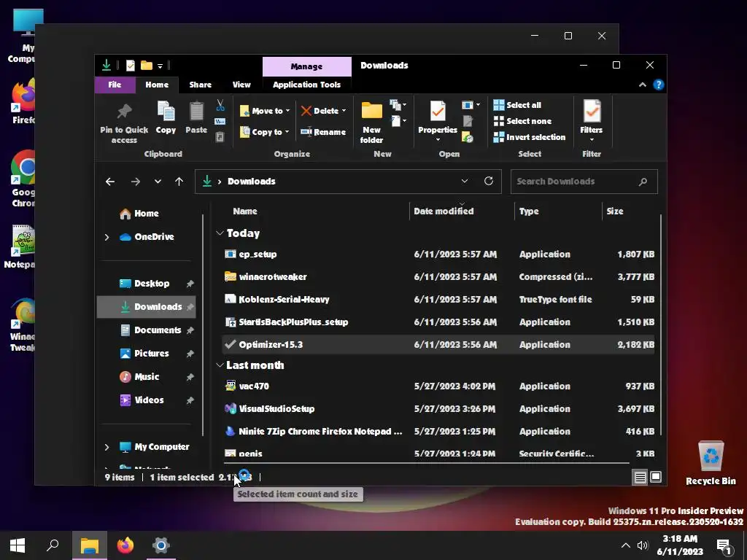The width and height of the screenshot is (747, 560).
Task: Select the Koblenz-Serial-Heavy font file
Action: pos(438,300)
